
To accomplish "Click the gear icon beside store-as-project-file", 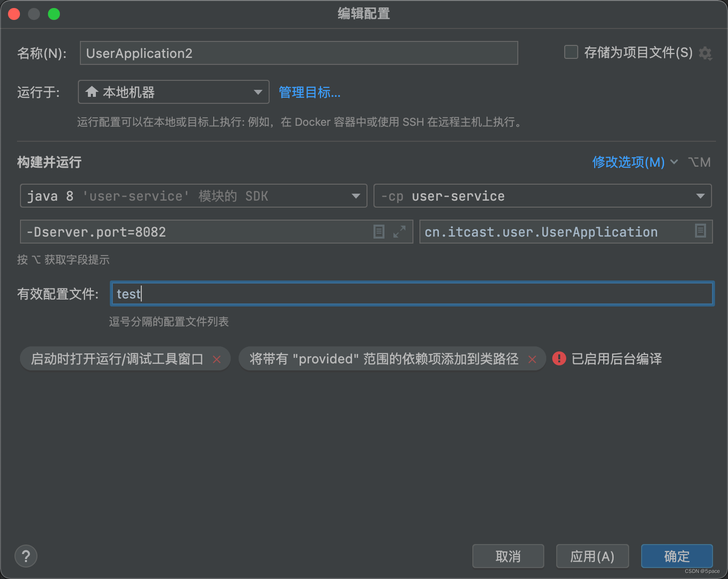I will click(705, 53).
